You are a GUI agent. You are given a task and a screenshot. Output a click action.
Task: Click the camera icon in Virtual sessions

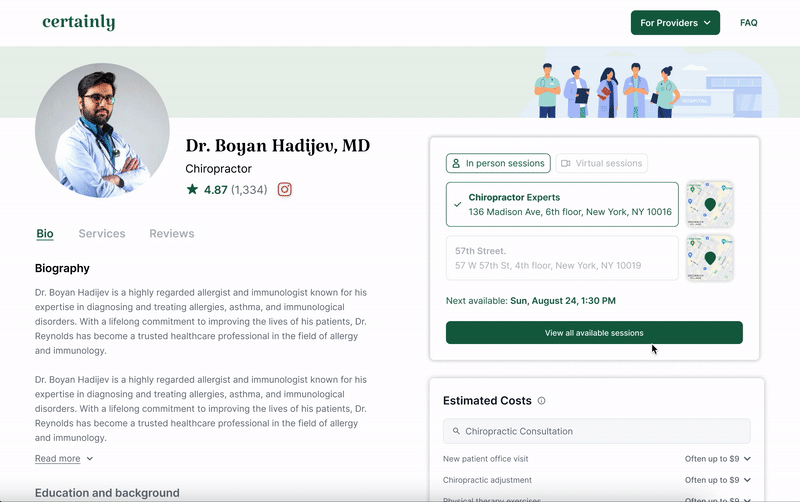(565, 163)
